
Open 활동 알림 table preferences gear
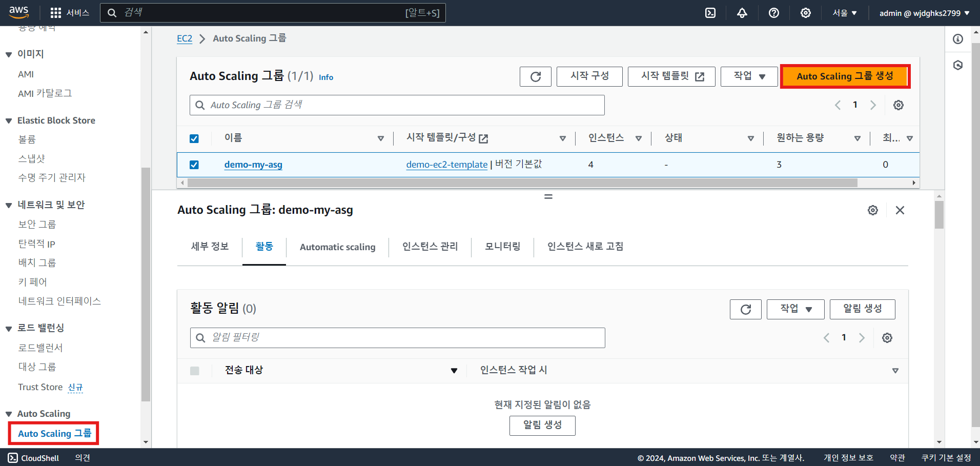(887, 338)
